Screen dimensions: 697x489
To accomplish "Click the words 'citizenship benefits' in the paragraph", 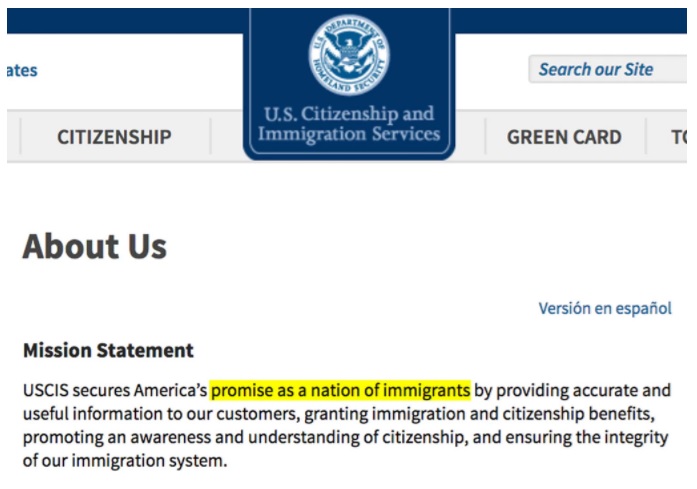I will pyautogui.click(x=578, y=414).
